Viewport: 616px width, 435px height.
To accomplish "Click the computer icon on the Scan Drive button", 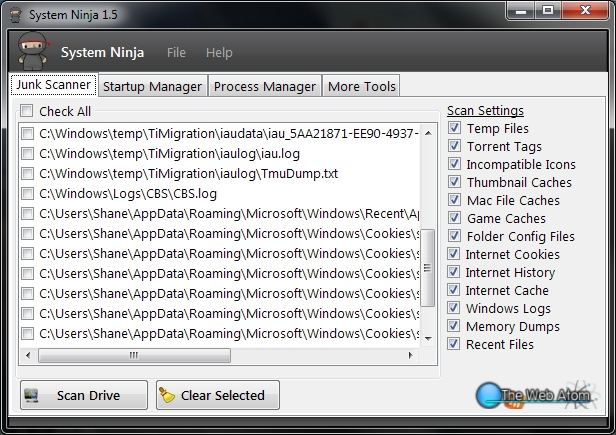I will click(x=31, y=395).
